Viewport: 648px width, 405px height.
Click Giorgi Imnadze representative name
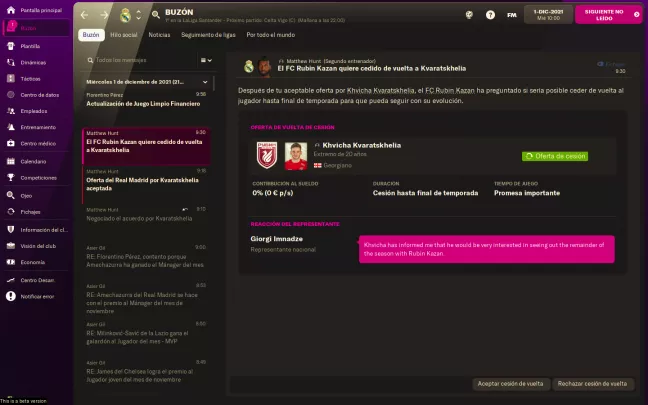(276, 239)
